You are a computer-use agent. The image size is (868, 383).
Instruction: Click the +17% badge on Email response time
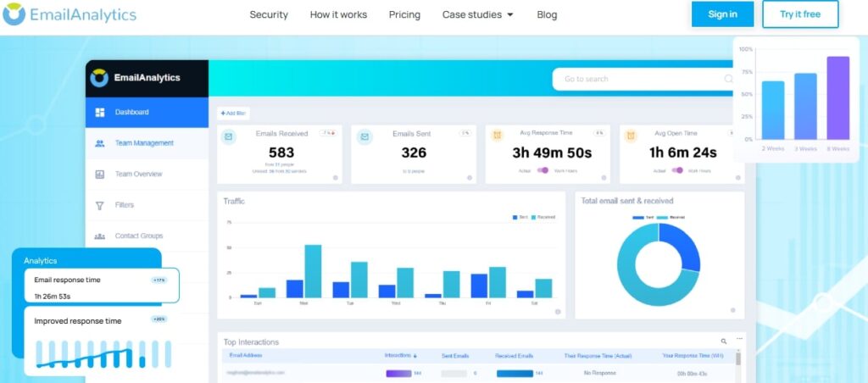[x=159, y=280]
